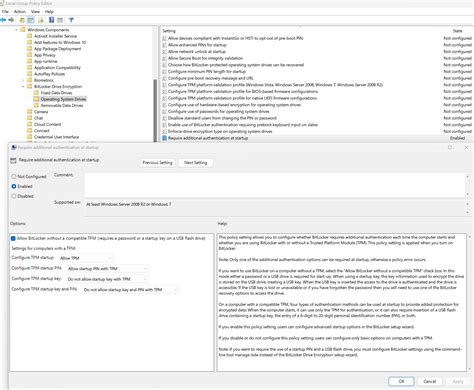
Task: Click inside the Comment text box
Action: pyautogui.click(x=275, y=185)
